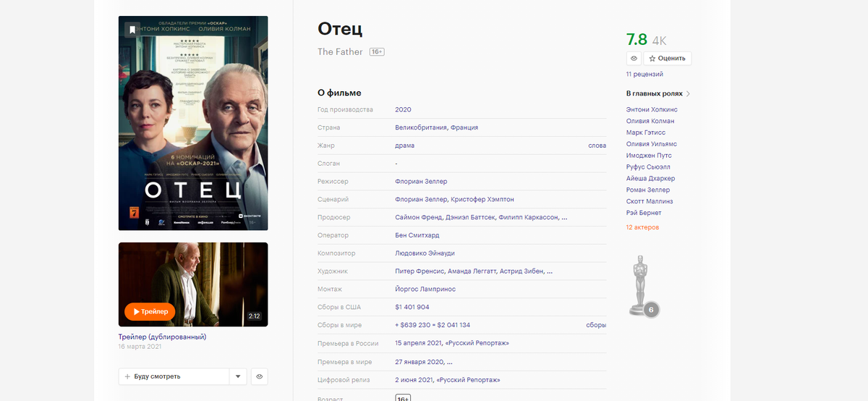This screenshot has width=868, height=401.
Task: Open actor Скотт Маллинз page
Action: click(x=650, y=202)
